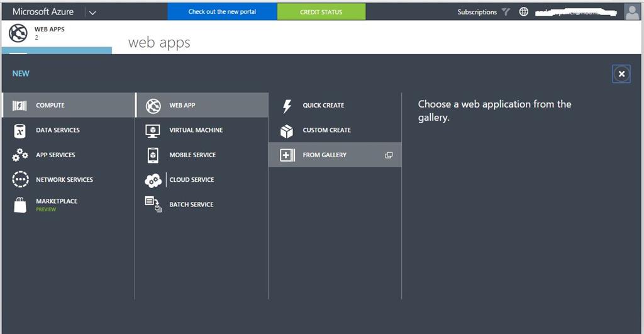Click the gallery description text

494,111
